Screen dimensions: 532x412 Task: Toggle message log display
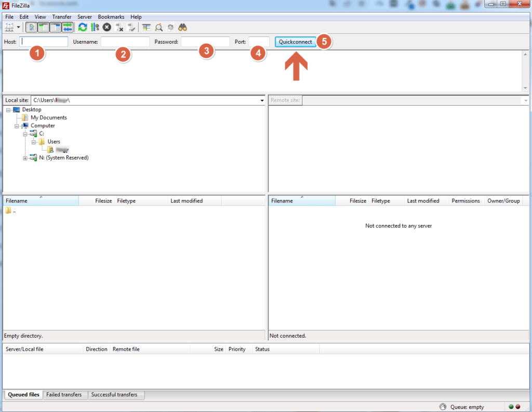pos(32,27)
